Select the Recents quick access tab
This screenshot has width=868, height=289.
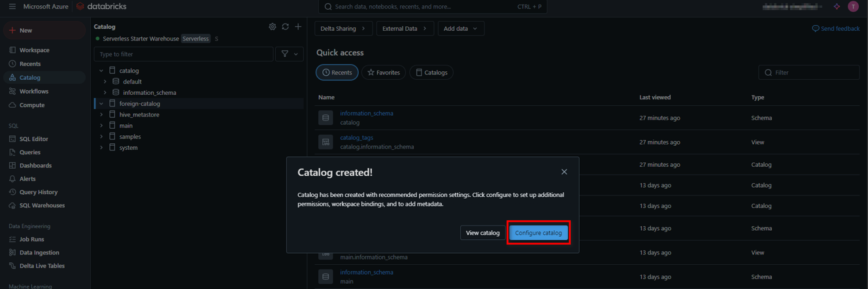337,73
